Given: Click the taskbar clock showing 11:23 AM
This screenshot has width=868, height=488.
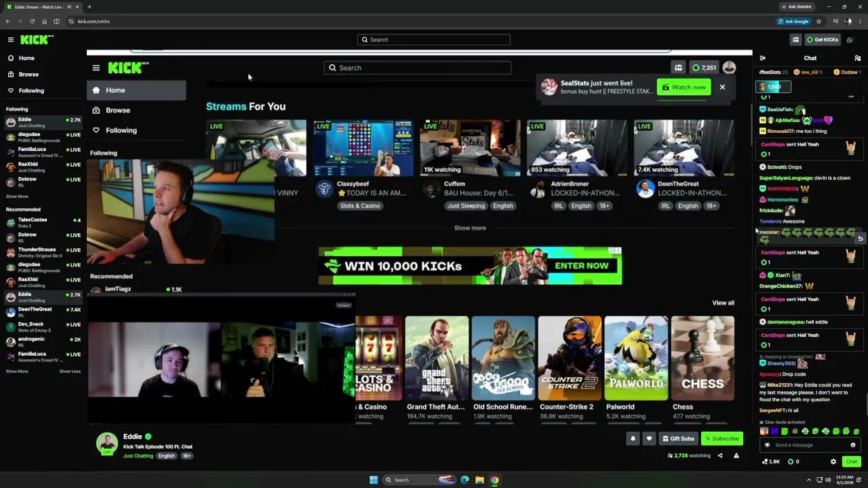Looking at the screenshot, I should click(845, 480).
